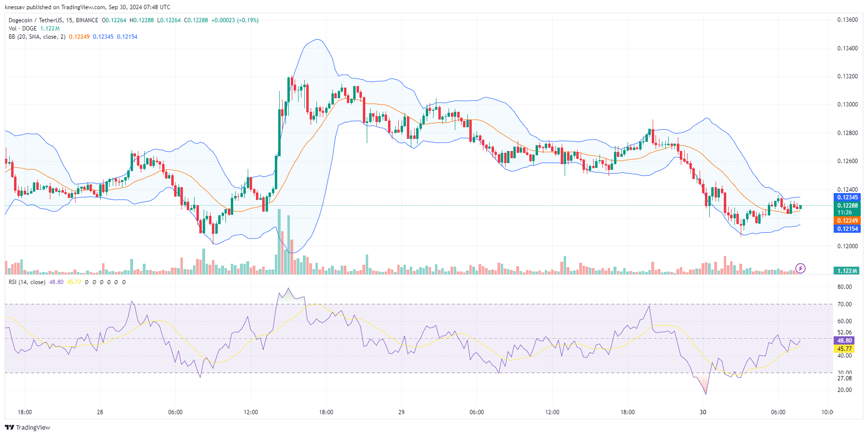868x436 pixels.
Task: Click the 0.13400 price axis label
Action: [848, 48]
